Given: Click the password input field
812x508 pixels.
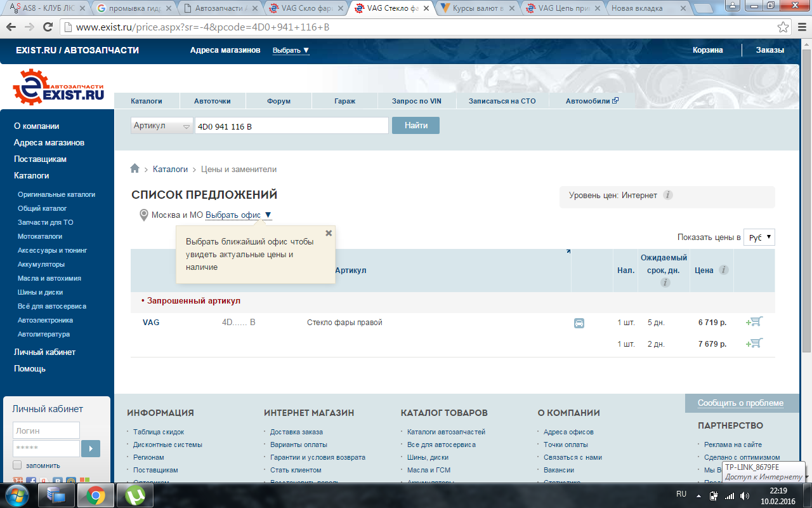Looking at the screenshot, I should click(x=46, y=448).
